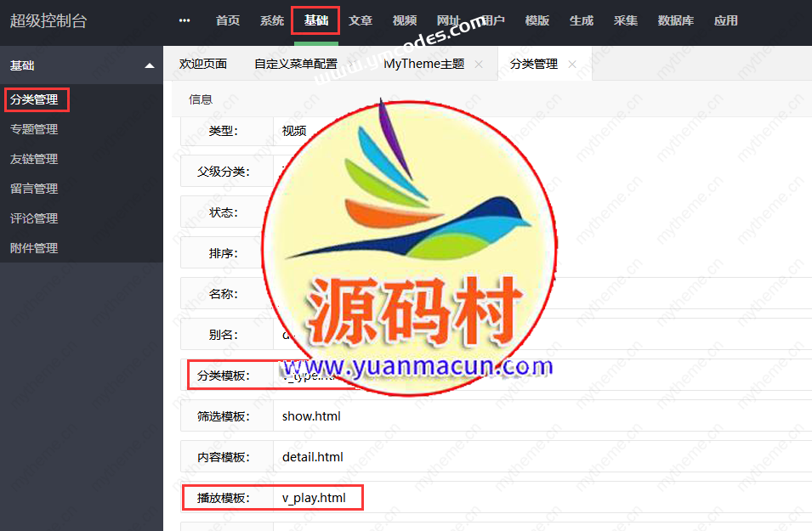The height and width of the screenshot is (531, 812).
Task: Close the MyTheme主题 tab
Action: 479,65
